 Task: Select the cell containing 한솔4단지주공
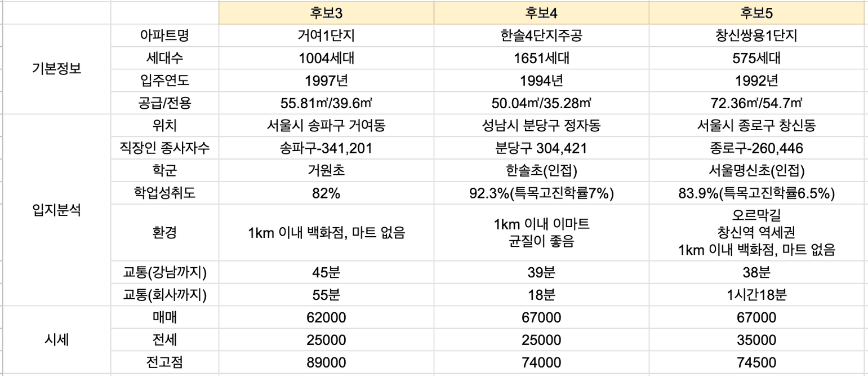[x=541, y=36]
